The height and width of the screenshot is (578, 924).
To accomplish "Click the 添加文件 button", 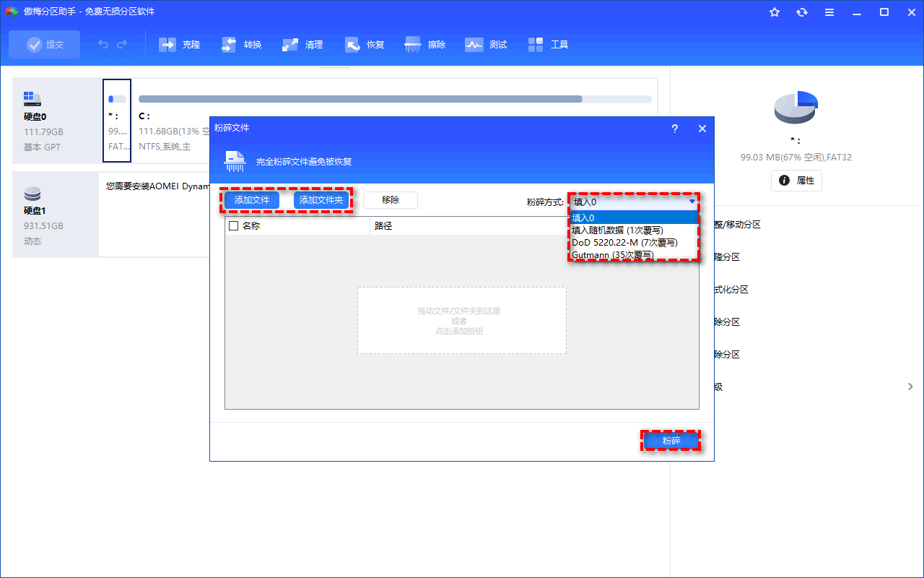I will click(252, 200).
